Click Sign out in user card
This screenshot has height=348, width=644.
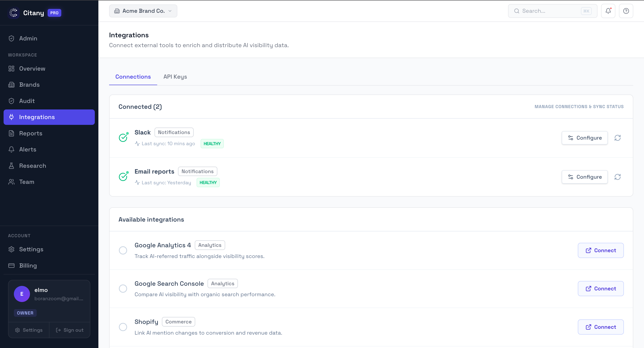(70, 330)
